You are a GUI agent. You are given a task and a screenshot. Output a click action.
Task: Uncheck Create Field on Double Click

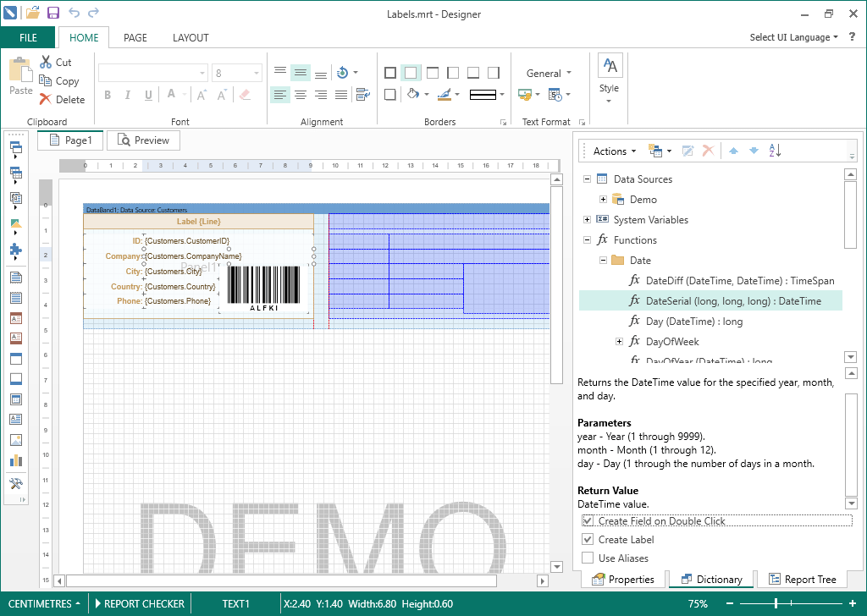click(588, 520)
